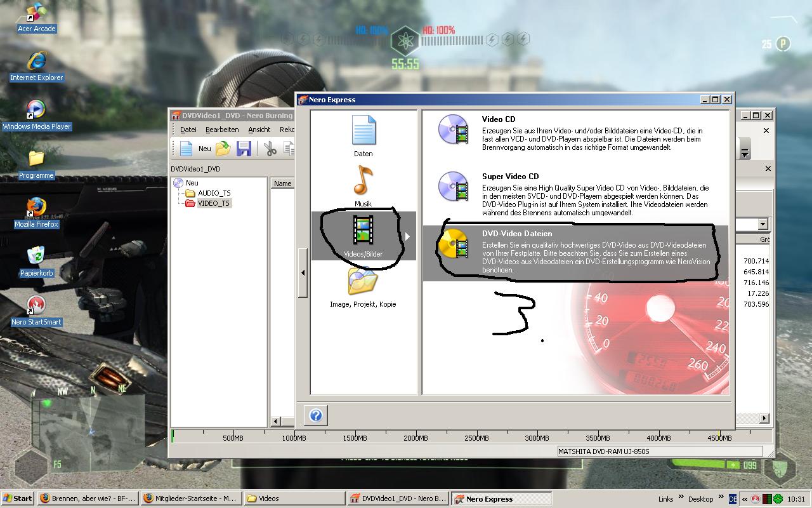Click the cut scissors toolbar icon
The image size is (812, 508).
pyautogui.click(x=270, y=149)
